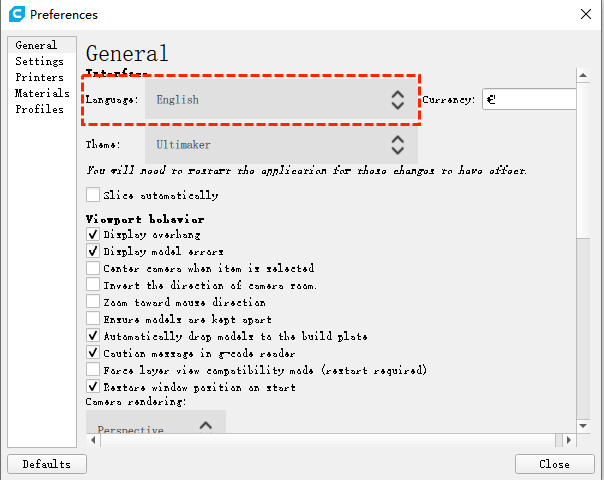Select Settings in the preferences sidebar
Viewport: 604px width, 480px height.
[x=39, y=61]
